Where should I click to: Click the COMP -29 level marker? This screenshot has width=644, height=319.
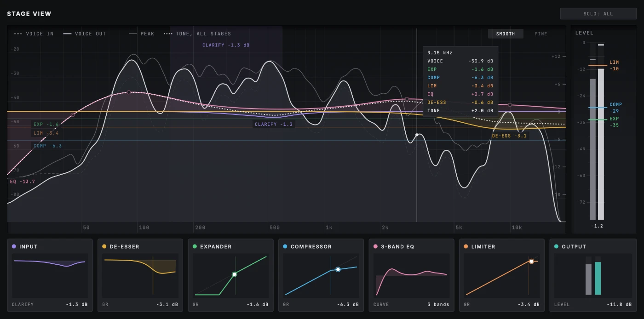click(615, 108)
